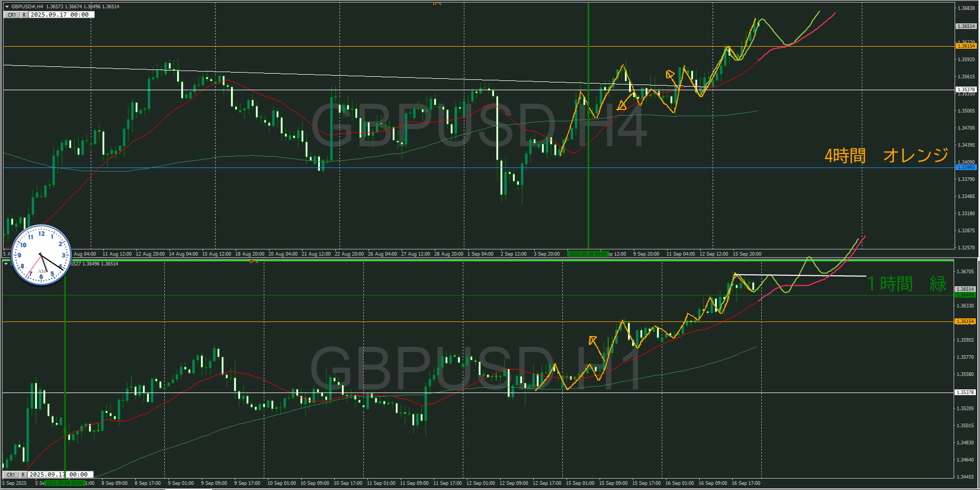This screenshot has height=490, width=980.
Task: Click '12 Sep 09:00' on H1 time axis
Action: 514,483
